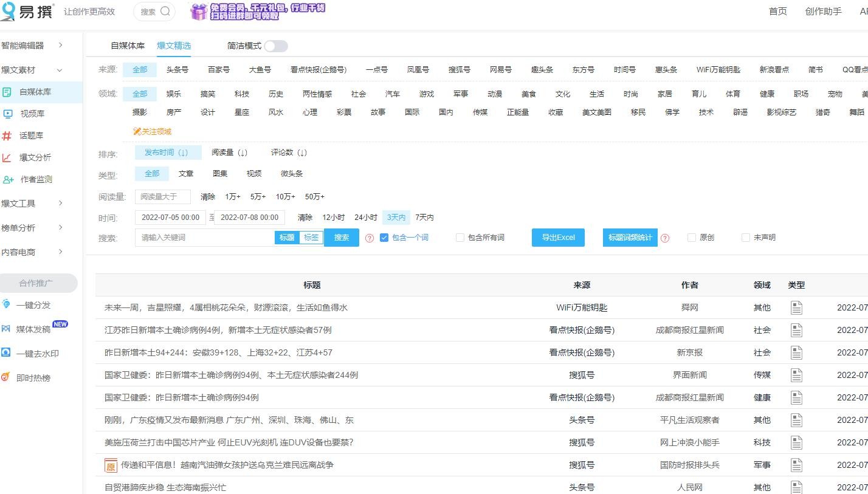
Task: Open 爆文分析 chart icon item
Action: (35, 157)
